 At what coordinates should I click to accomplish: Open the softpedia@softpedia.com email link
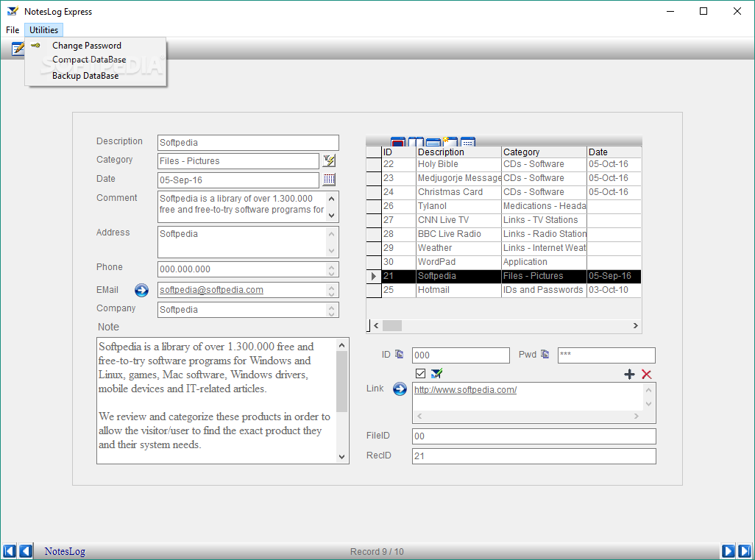coord(211,290)
